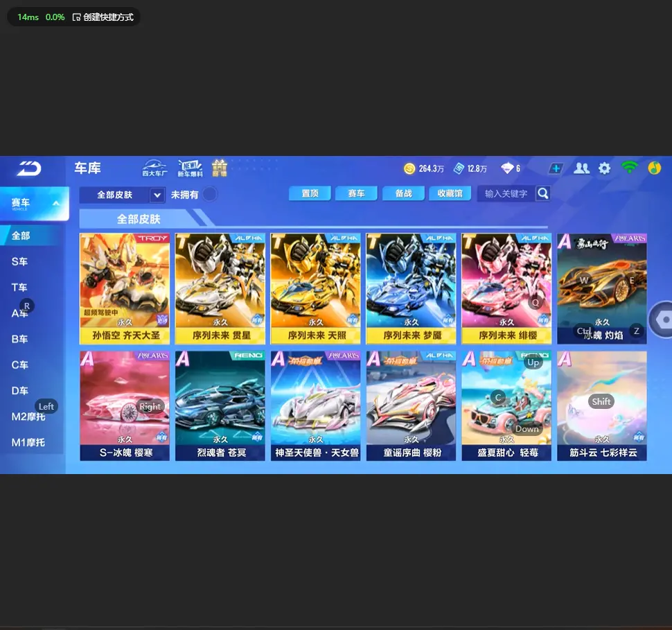Focus the 输入关键字 search field
This screenshot has width=672, height=630.
coord(506,194)
